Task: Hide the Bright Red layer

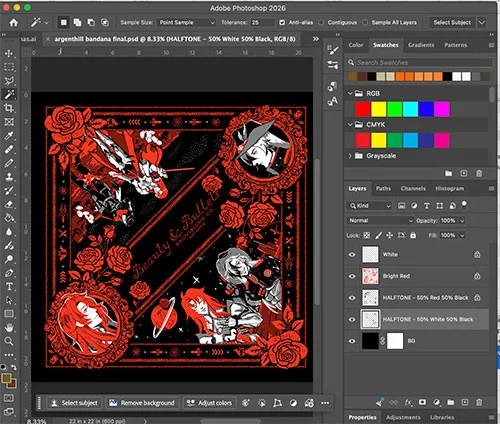Action: click(352, 276)
